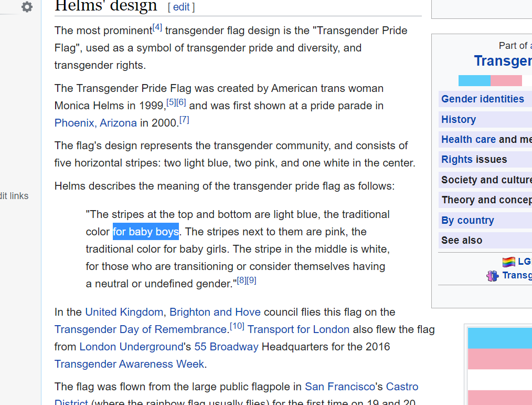
Task: Follow the San Francisco link
Action: click(340, 386)
